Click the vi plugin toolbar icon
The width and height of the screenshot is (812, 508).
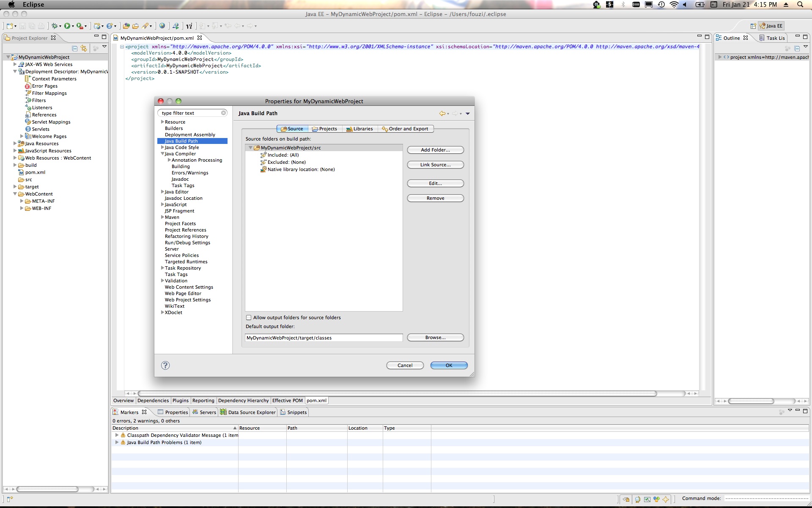point(189,26)
